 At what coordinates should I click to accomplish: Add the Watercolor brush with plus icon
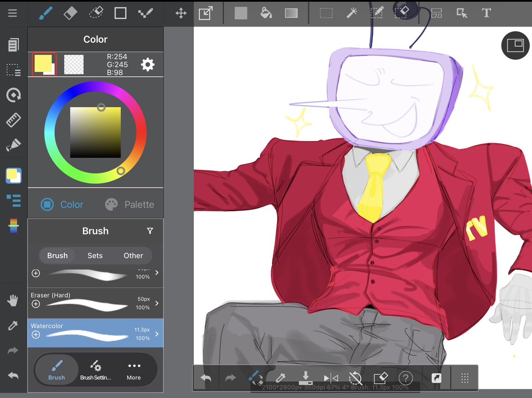coord(35,335)
